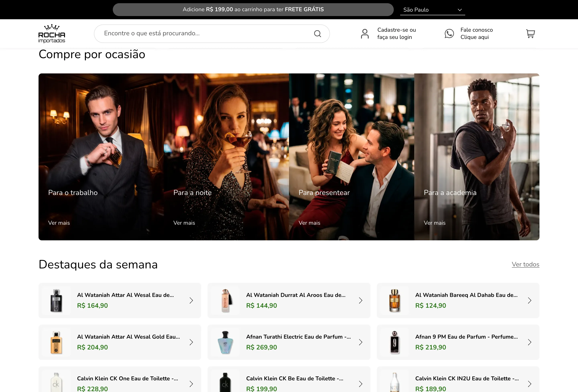Click the Afnan 9 PM Eau de Parfum title

[x=466, y=337]
